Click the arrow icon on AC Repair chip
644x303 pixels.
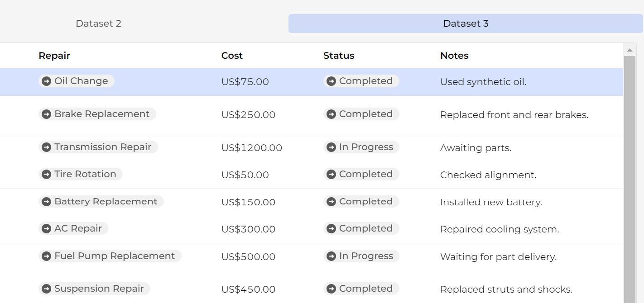click(46, 228)
